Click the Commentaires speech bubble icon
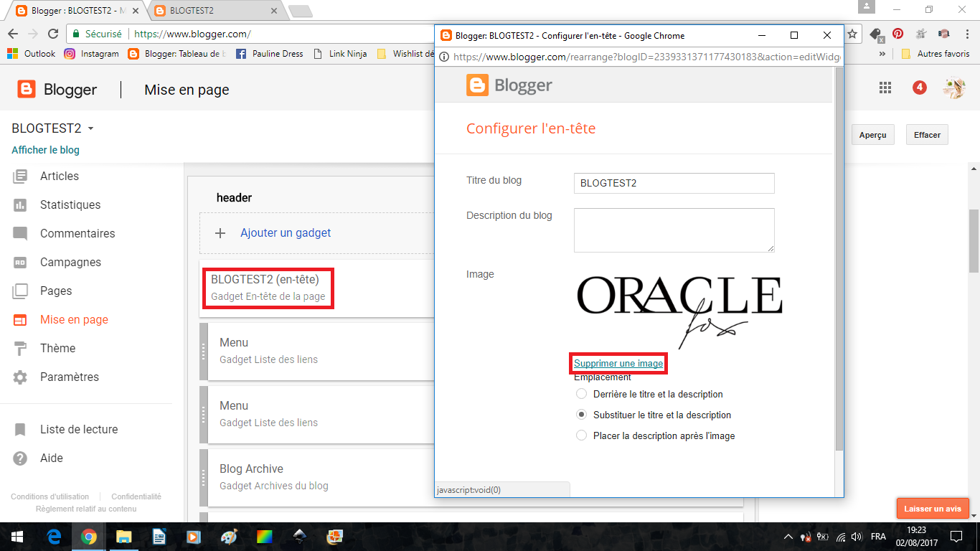 click(20, 234)
